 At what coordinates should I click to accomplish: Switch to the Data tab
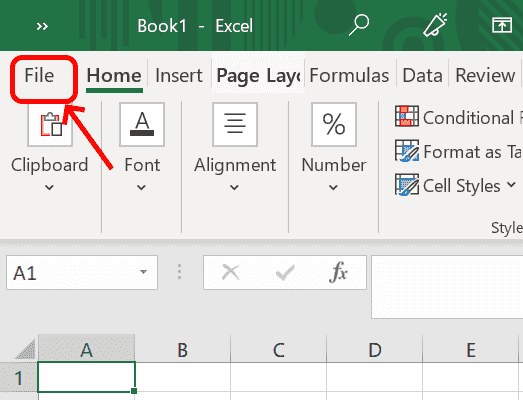point(423,76)
